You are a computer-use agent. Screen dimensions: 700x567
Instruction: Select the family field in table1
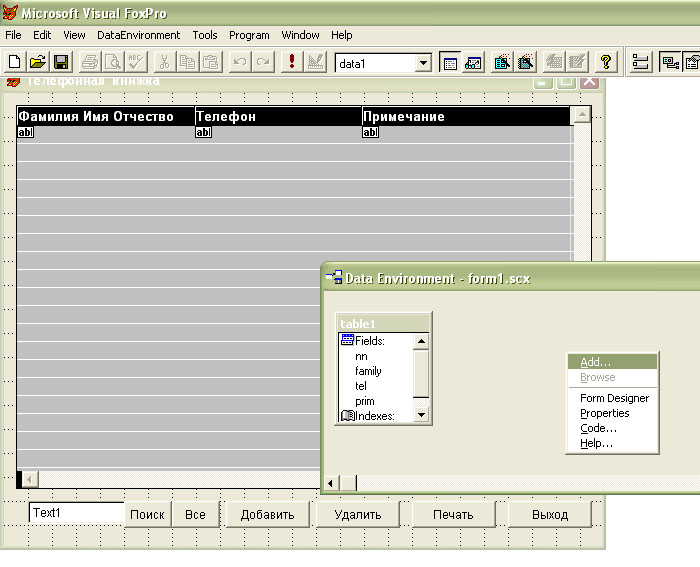click(x=368, y=371)
